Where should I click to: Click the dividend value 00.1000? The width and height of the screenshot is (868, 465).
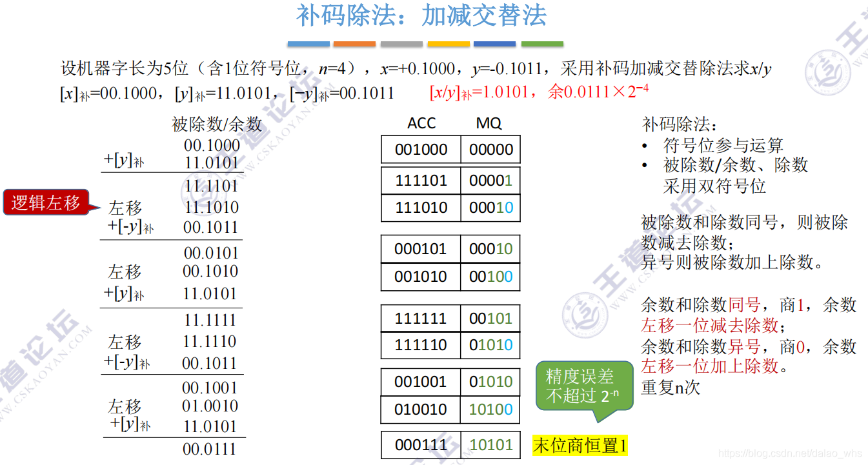(x=212, y=146)
